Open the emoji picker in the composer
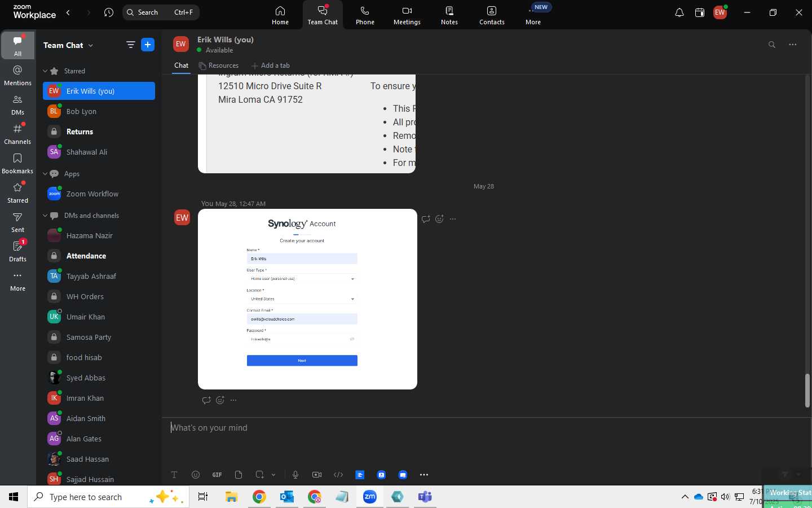Image resolution: width=812 pixels, height=508 pixels. (196, 475)
